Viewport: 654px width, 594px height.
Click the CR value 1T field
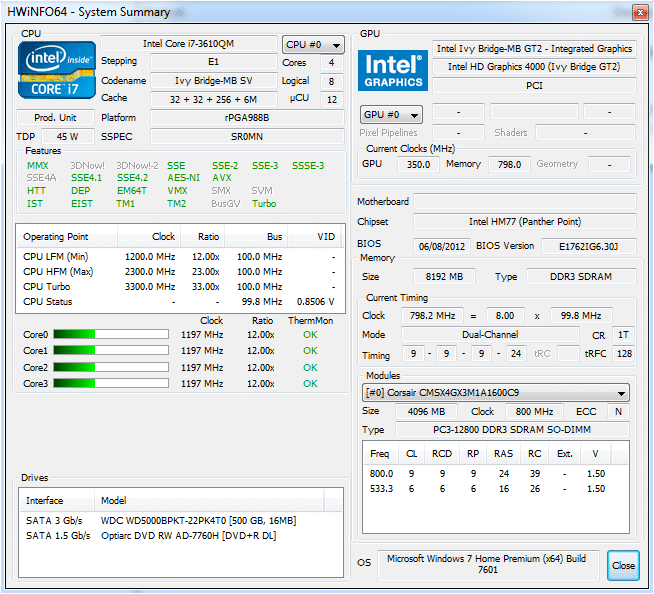coord(624,335)
